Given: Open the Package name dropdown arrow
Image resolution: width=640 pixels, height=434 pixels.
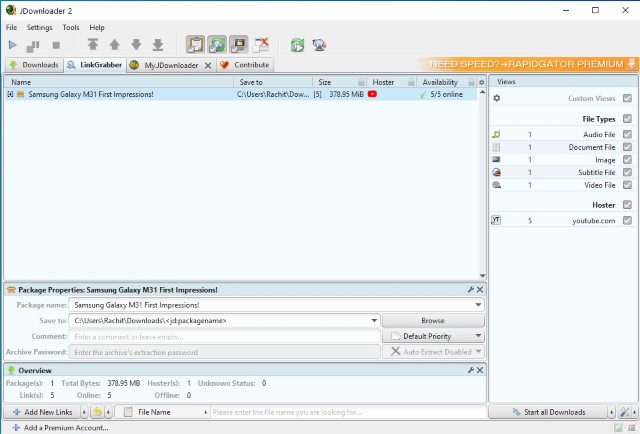Looking at the screenshot, I should 478,305.
